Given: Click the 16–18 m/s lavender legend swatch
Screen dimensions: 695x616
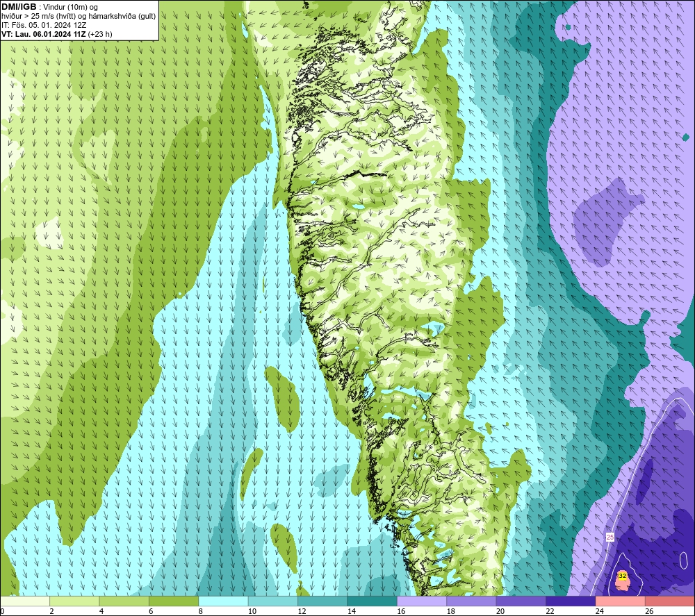Looking at the screenshot, I should tap(422, 601).
